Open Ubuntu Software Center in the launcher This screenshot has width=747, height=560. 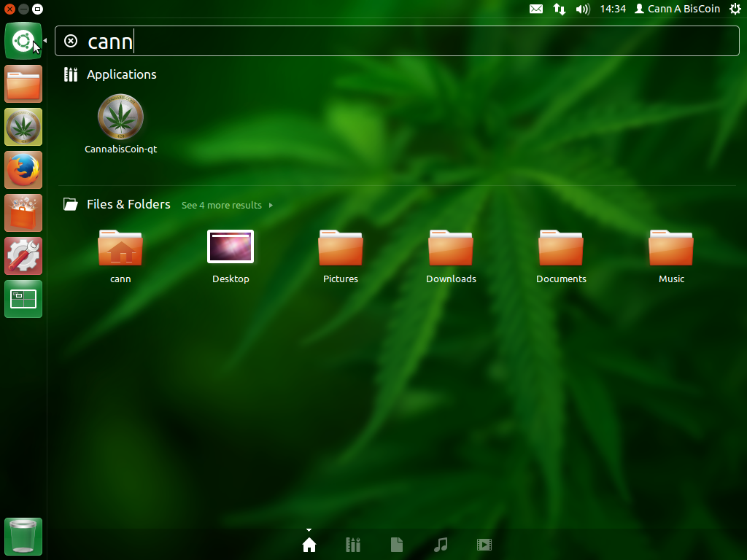click(23, 213)
